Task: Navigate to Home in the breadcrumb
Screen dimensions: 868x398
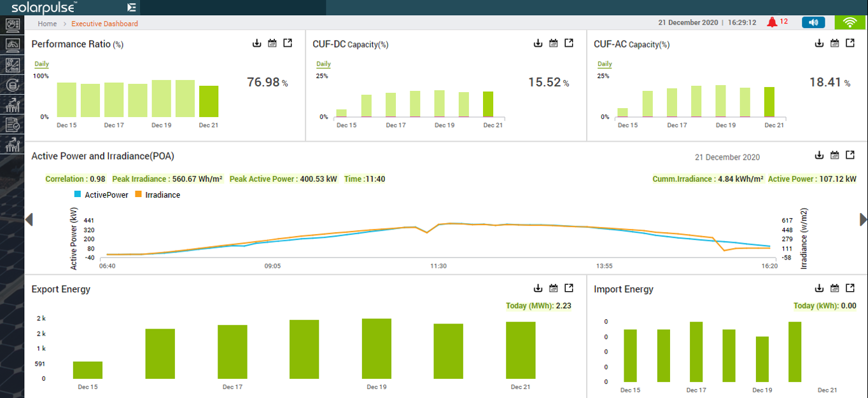Action: [46, 23]
